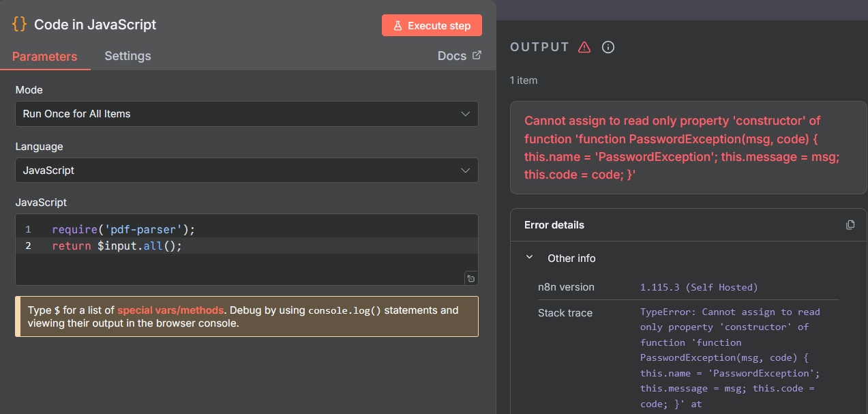The width and height of the screenshot is (868, 414).
Task: Open the special vars/methods link
Action: pos(170,310)
